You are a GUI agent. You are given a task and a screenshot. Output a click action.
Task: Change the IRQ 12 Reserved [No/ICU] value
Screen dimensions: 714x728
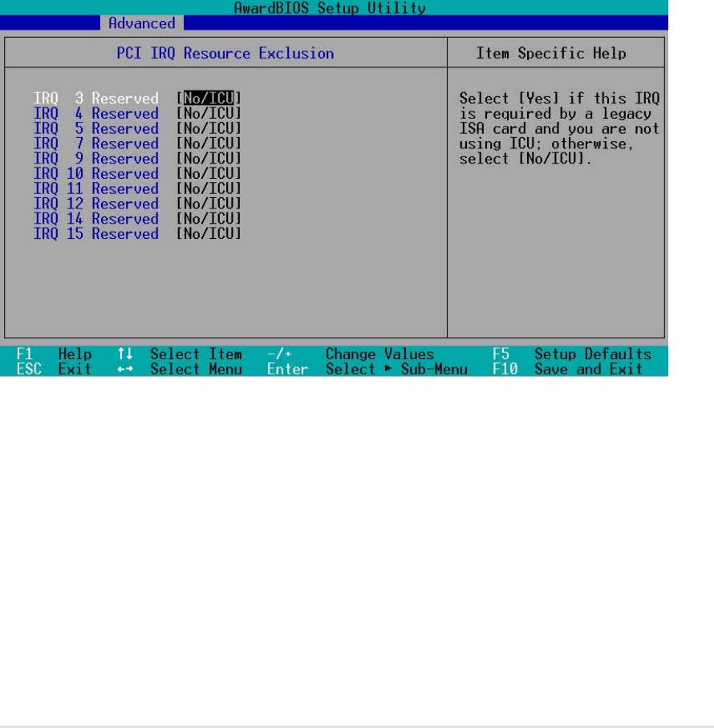coord(209,204)
